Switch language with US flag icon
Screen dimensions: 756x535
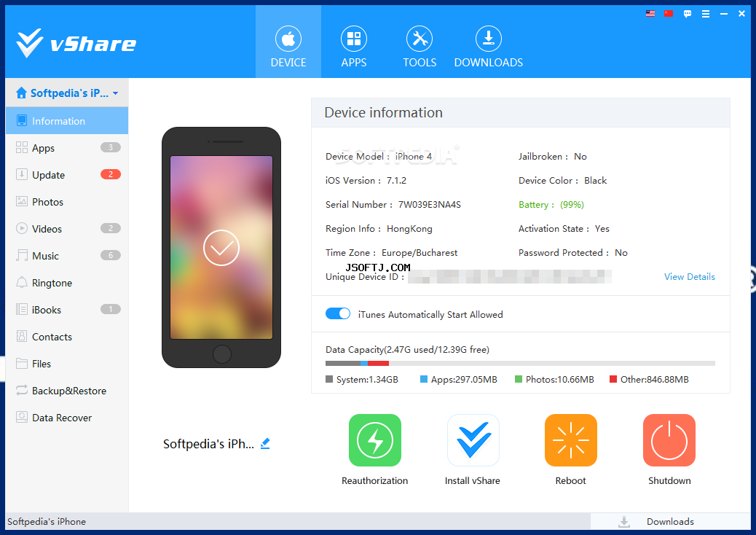650,14
